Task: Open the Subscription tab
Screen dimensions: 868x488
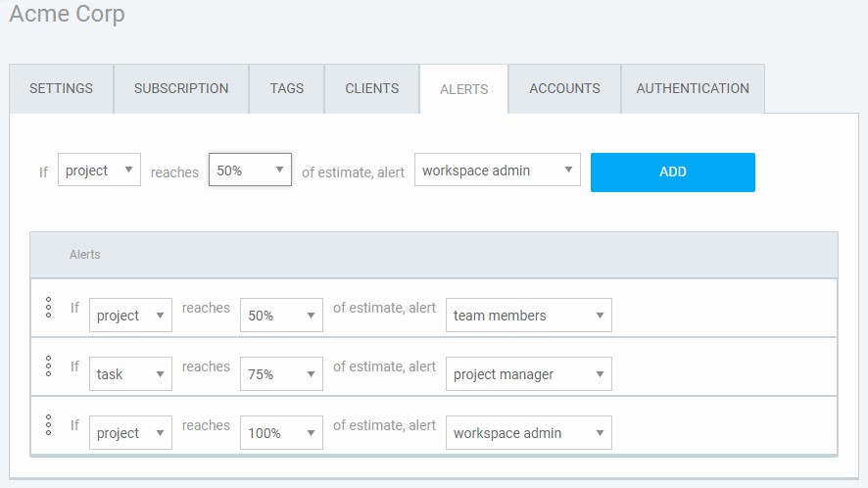Action: 181,88
